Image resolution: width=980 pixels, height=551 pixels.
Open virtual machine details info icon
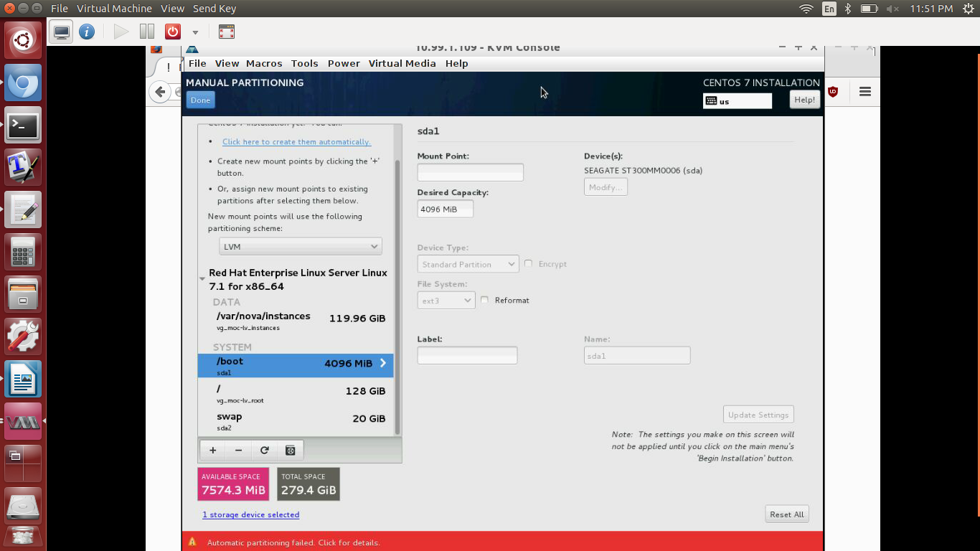pyautogui.click(x=87, y=32)
